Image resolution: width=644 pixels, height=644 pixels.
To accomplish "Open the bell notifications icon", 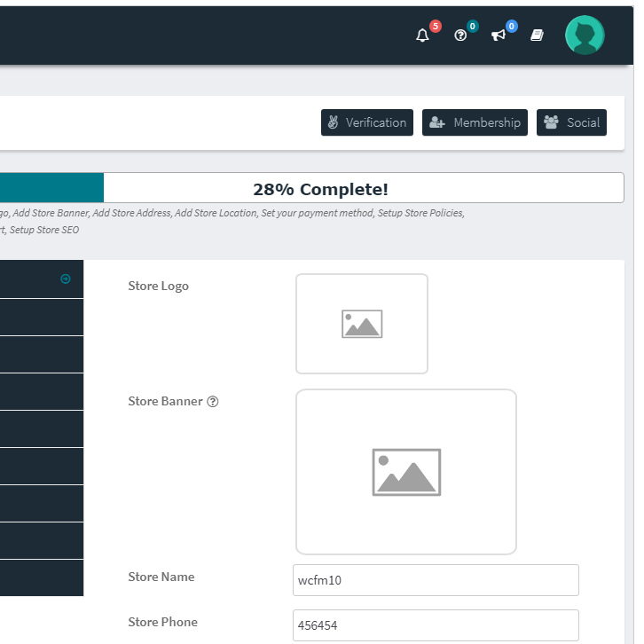I will click(422, 35).
